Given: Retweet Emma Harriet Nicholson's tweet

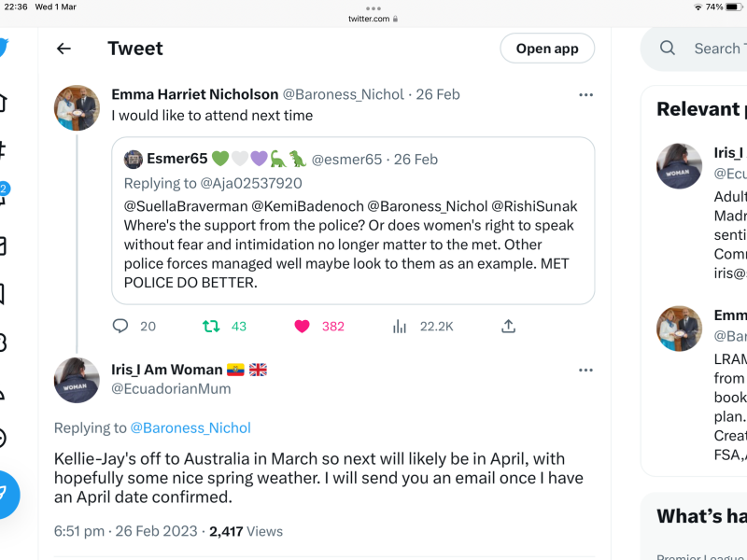Looking at the screenshot, I should [x=212, y=326].
